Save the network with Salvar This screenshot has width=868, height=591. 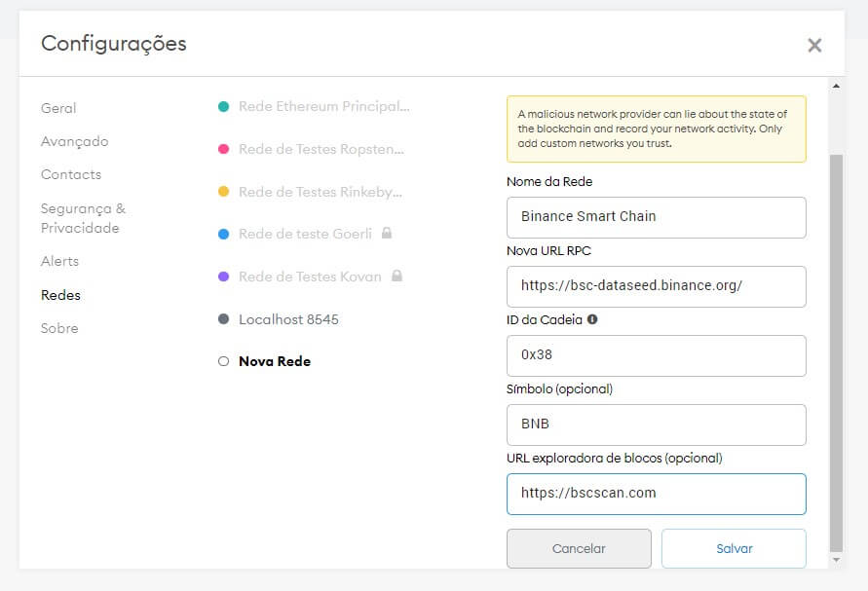pos(734,548)
